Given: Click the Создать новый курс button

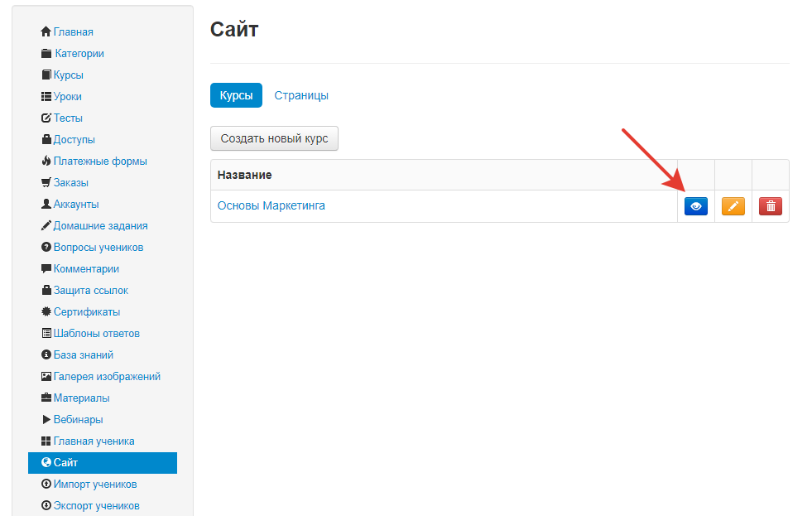Looking at the screenshot, I should click(x=274, y=138).
